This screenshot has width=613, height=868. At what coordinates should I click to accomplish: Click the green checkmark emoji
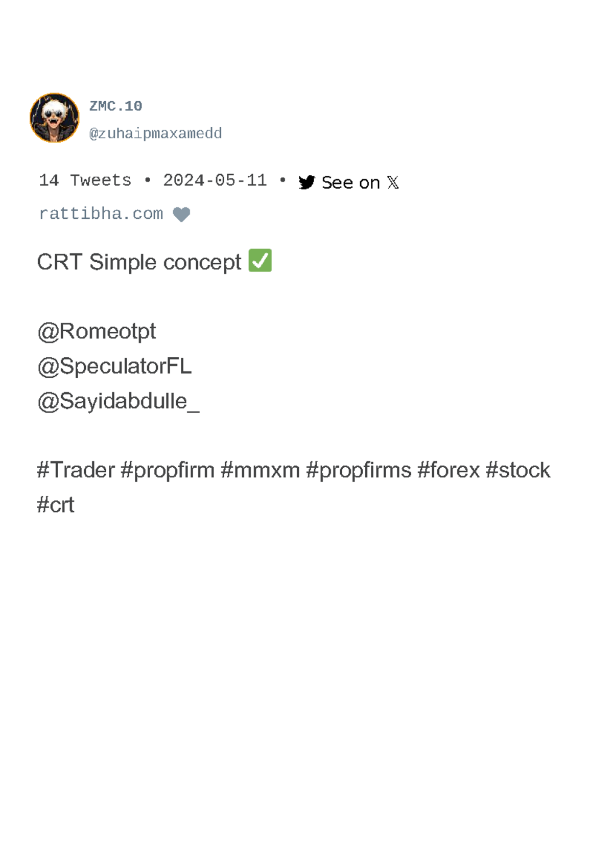pos(260,261)
